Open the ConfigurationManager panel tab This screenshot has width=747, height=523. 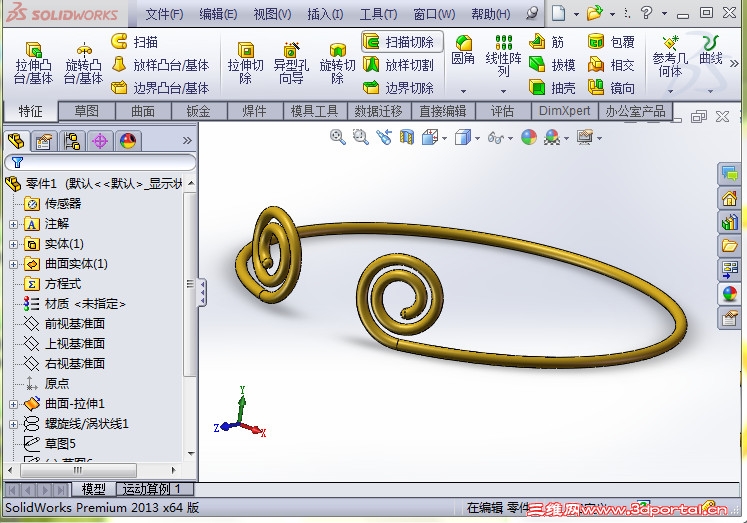[x=72, y=141]
